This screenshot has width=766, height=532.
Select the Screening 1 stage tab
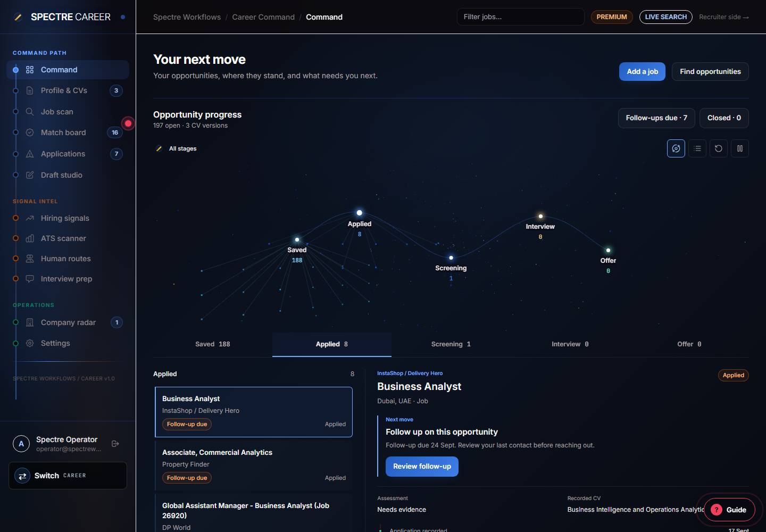click(451, 344)
